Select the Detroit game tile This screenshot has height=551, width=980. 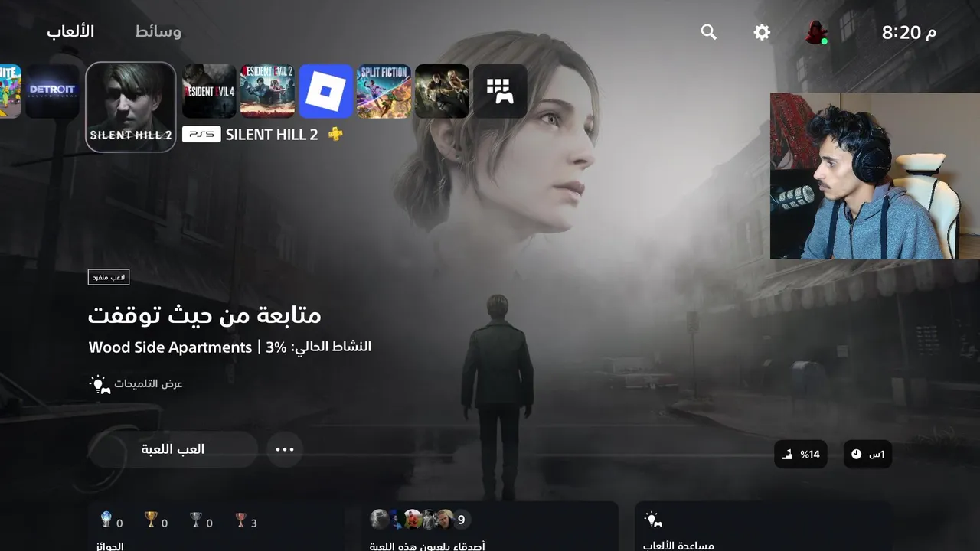(53, 91)
